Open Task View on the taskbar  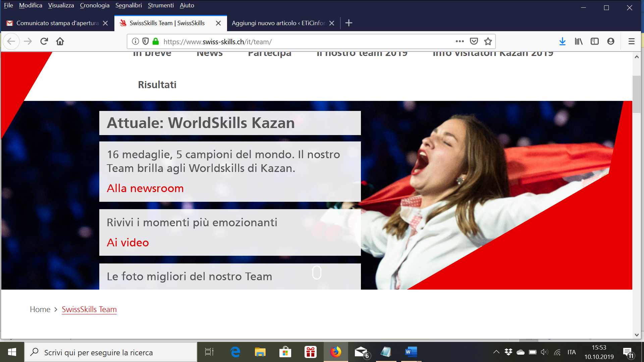(x=209, y=352)
